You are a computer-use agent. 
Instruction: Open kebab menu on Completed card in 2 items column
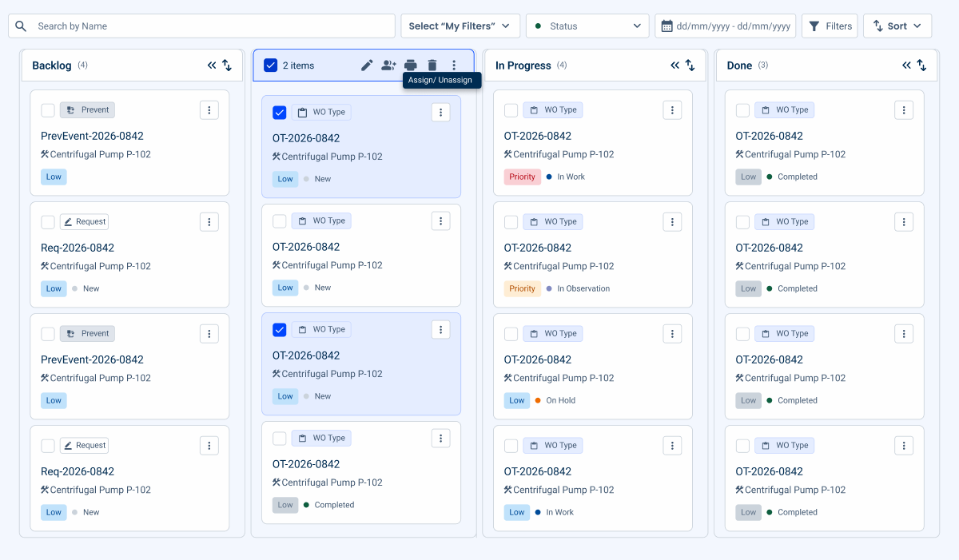pyautogui.click(x=440, y=438)
